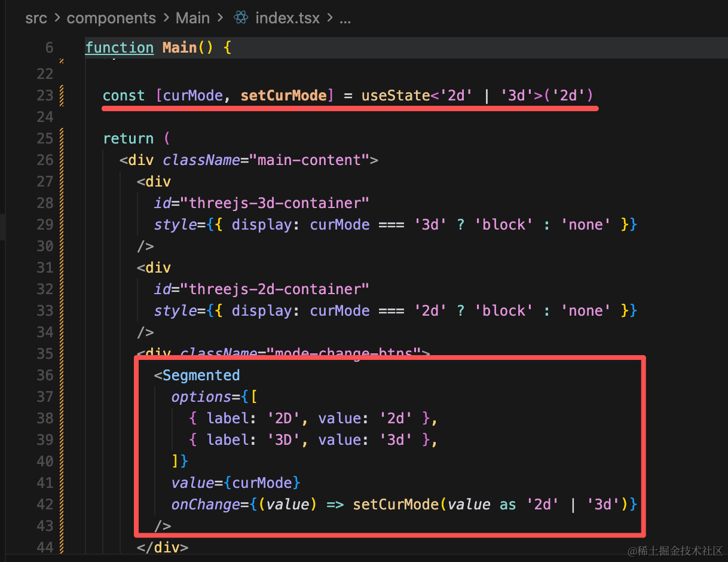
Task: Click the label '3D' option line
Action: pos(313,440)
